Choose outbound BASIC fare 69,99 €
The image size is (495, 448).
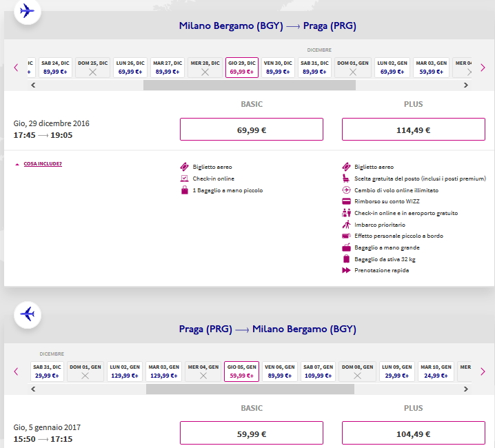point(251,130)
